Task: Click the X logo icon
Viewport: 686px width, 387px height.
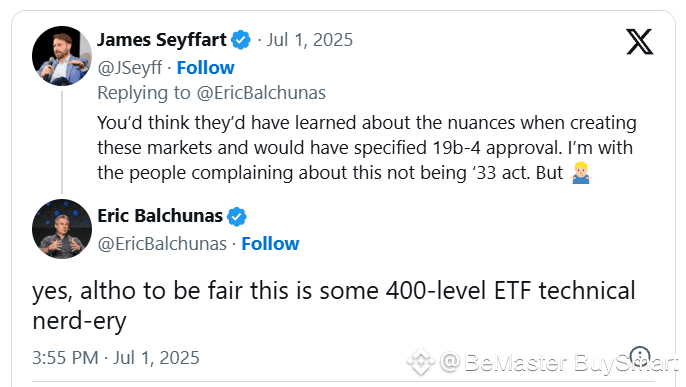Action: coord(639,42)
